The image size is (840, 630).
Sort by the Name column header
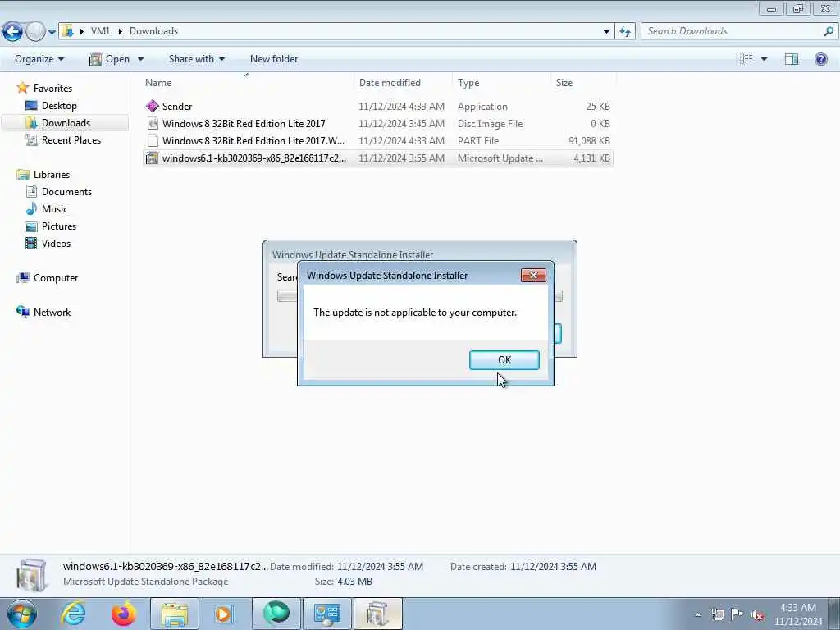tap(248, 83)
